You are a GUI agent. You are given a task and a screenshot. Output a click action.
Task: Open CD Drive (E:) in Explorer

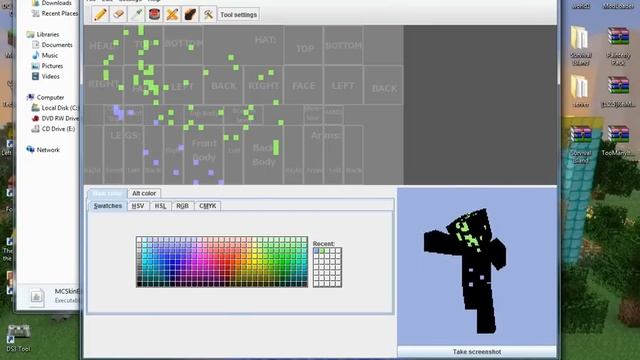pyautogui.click(x=53, y=129)
